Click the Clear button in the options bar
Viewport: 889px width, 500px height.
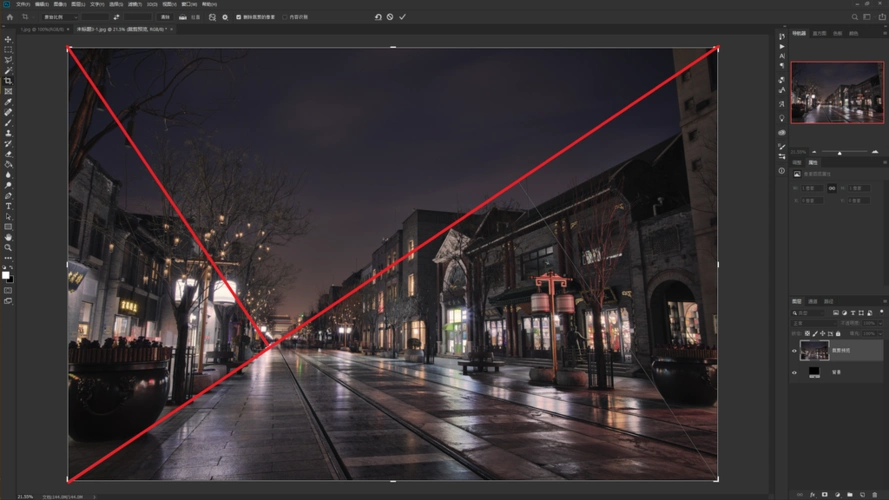[x=164, y=17]
